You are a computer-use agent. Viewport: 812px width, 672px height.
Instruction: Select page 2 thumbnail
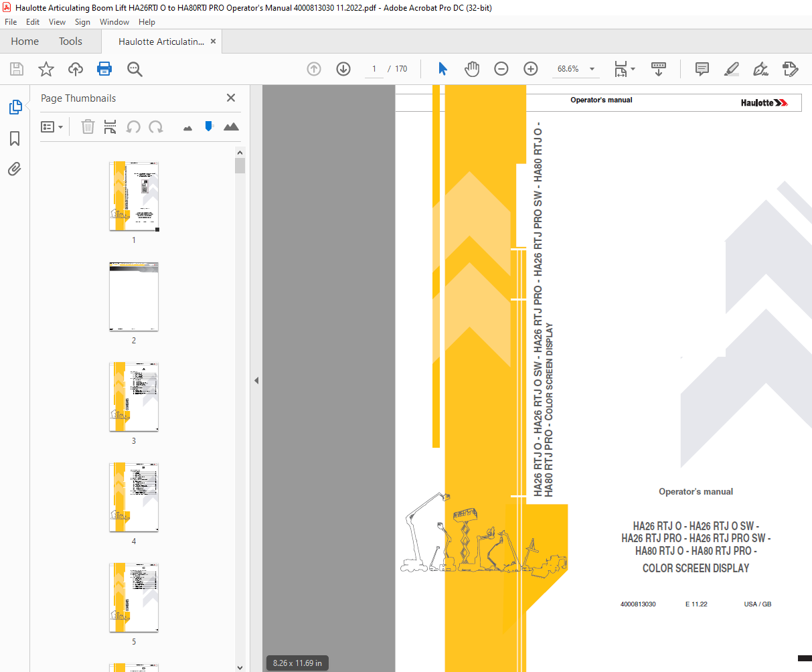tap(134, 297)
